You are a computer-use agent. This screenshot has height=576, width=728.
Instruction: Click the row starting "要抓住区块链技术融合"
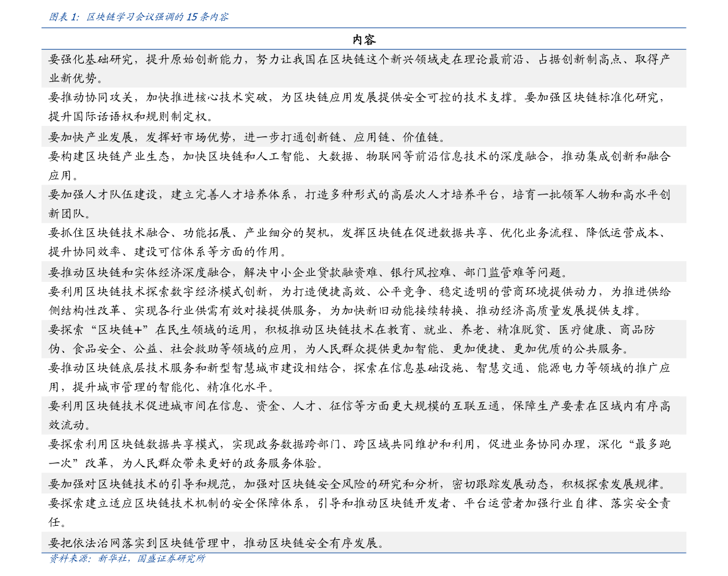click(x=359, y=242)
